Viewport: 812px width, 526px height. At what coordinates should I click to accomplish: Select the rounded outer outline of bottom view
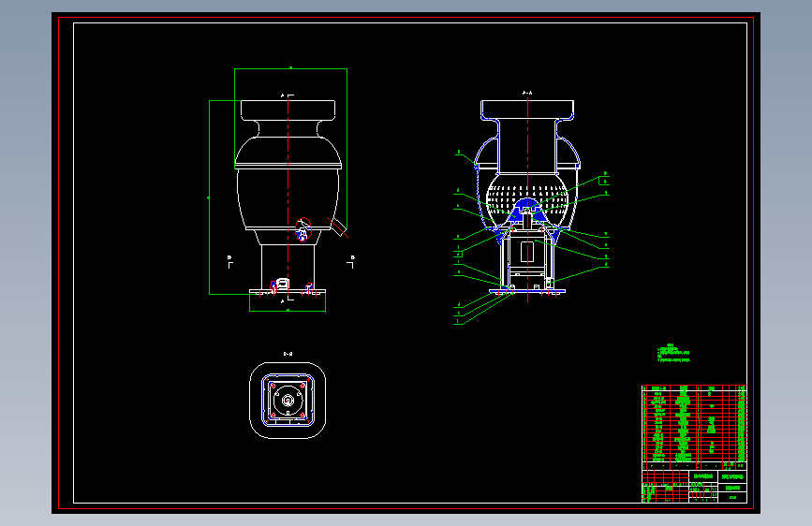tap(288, 401)
